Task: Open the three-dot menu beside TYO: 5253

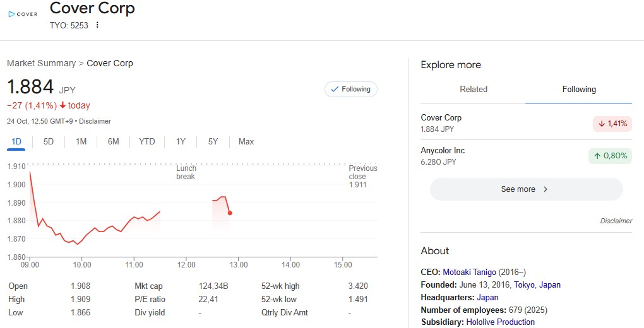Action: point(97,25)
